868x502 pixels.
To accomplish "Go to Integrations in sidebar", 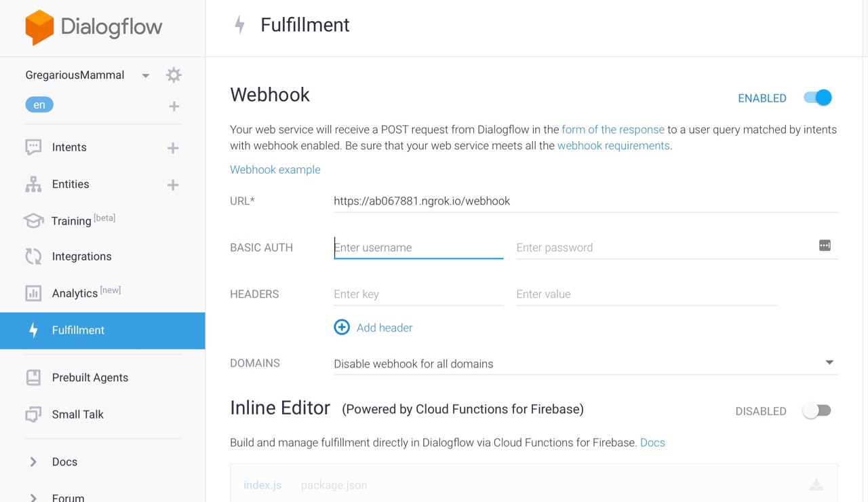I will (81, 256).
